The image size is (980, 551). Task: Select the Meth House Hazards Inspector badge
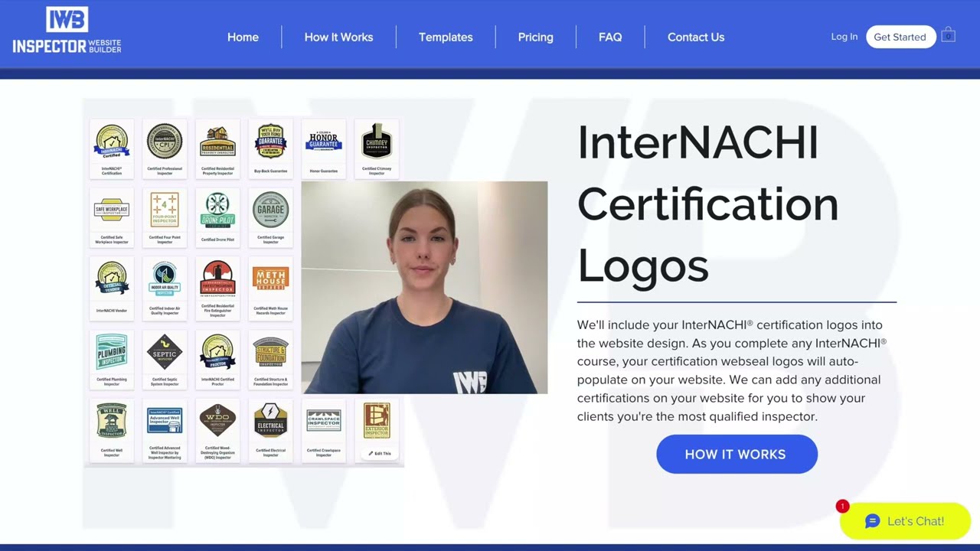point(270,288)
